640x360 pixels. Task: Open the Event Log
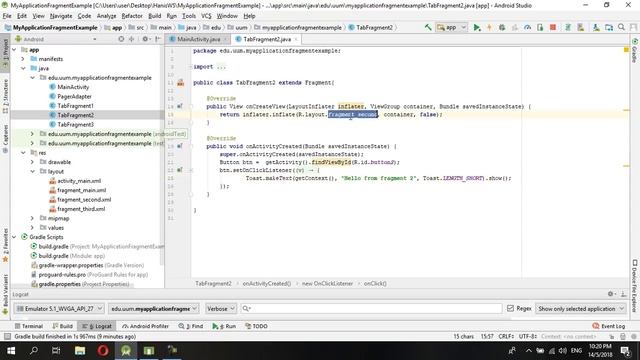tap(609, 326)
